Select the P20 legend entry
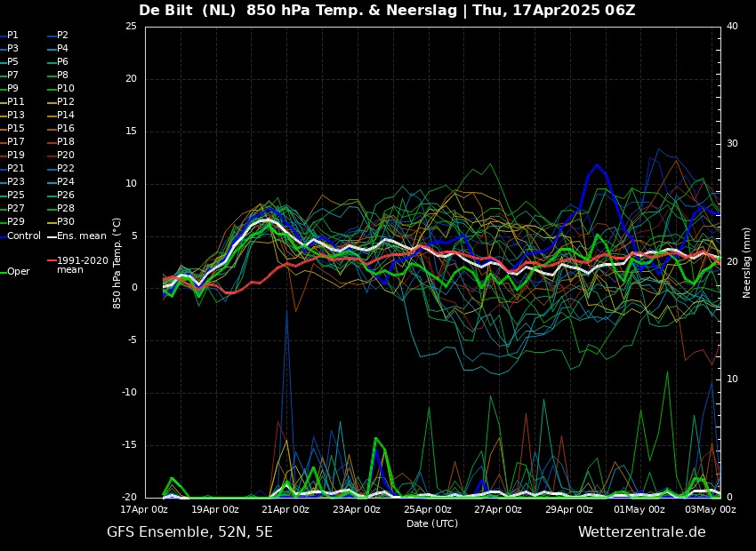Image resolution: width=756 pixels, height=551 pixels. (x=61, y=156)
